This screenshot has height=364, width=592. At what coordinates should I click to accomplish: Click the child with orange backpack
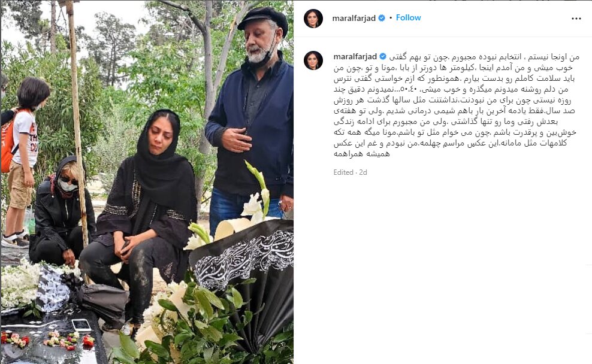point(23,160)
